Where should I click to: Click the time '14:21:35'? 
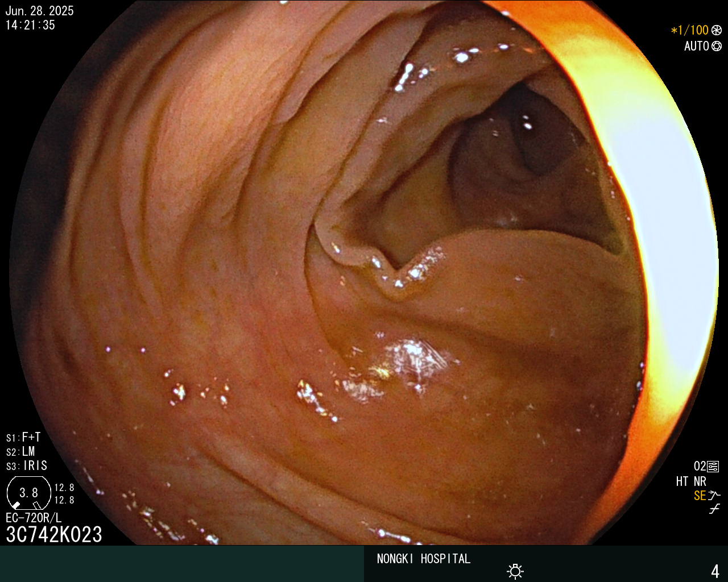[x=30, y=25]
